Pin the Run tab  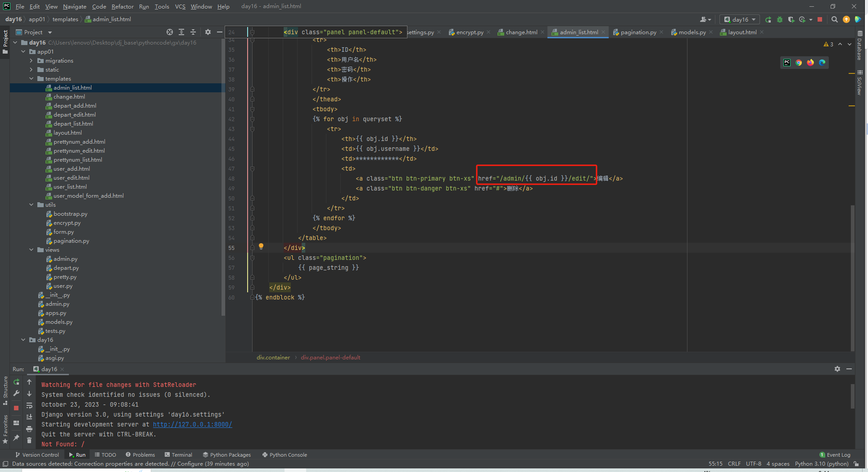click(x=16, y=437)
